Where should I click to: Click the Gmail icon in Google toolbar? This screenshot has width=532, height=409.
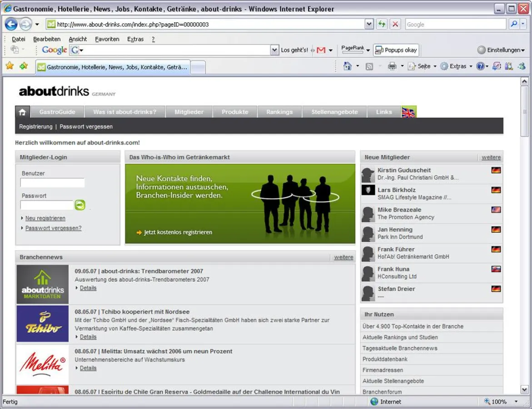321,50
